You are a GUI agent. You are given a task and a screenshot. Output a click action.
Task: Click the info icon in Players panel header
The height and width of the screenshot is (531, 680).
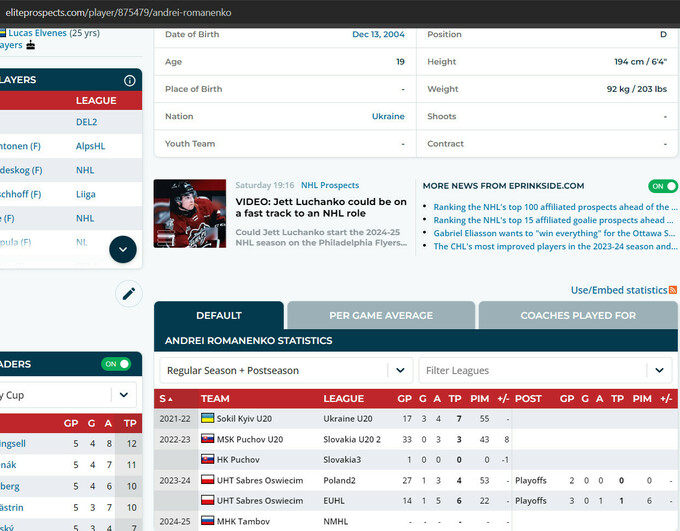129,80
